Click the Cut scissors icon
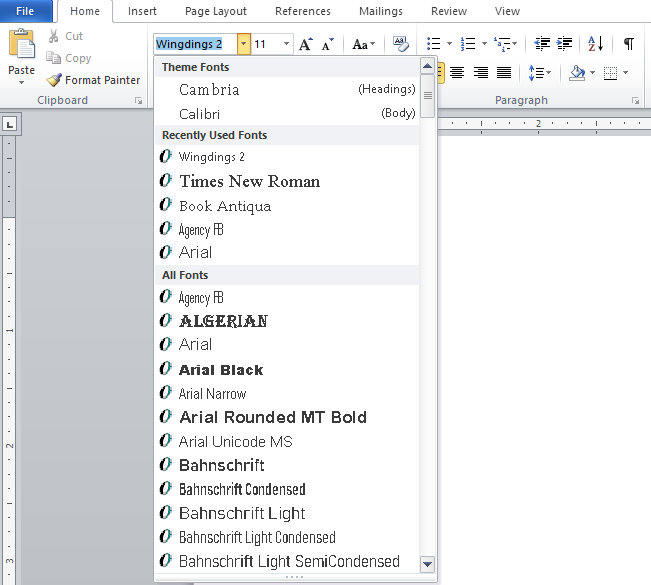Viewport: 651px width, 585px height. (x=53, y=36)
